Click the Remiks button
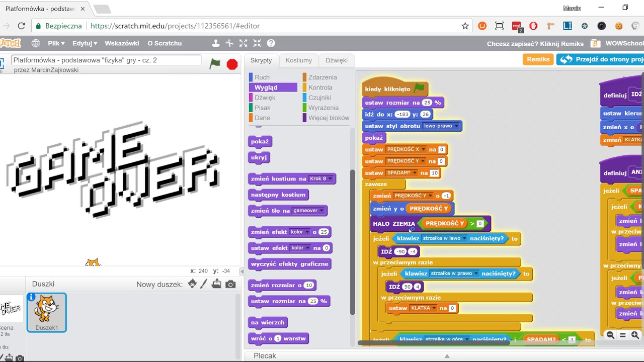Image resolution: width=644 pixels, height=362 pixels. pos(538,59)
